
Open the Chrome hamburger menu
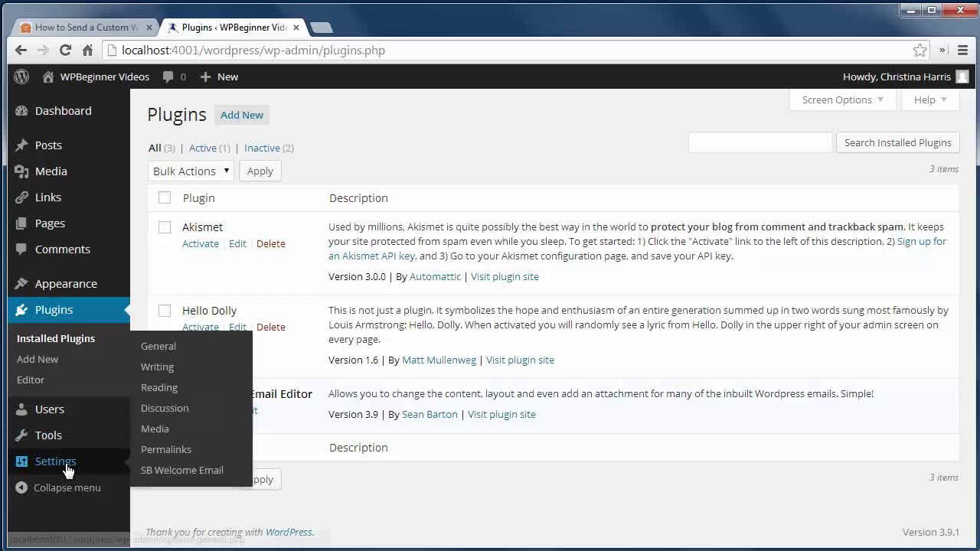[x=962, y=50]
